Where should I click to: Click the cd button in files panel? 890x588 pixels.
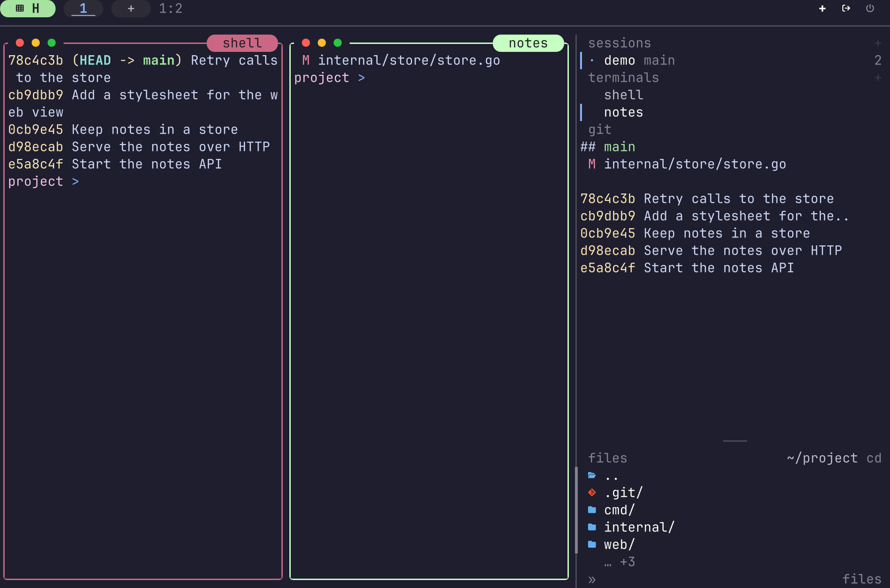click(x=874, y=458)
